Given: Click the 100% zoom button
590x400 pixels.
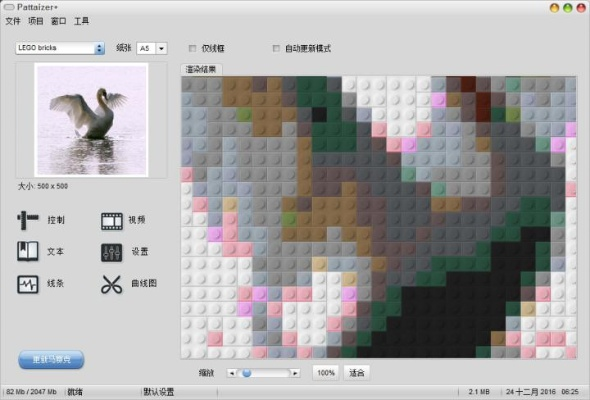Looking at the screenshot, I should click(x=326, y=373).
